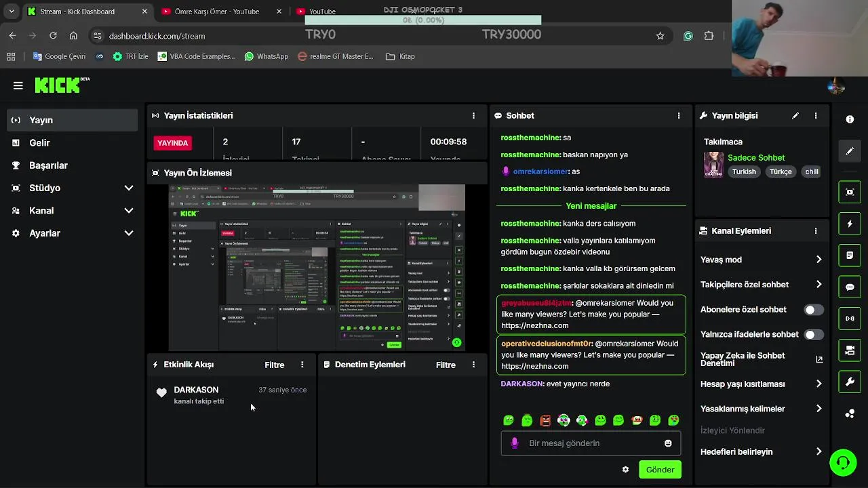This screenshot has height=488, width=868.
Task: Open Filtre in Denetim Eylemleri panel
Action: (446, 365)
